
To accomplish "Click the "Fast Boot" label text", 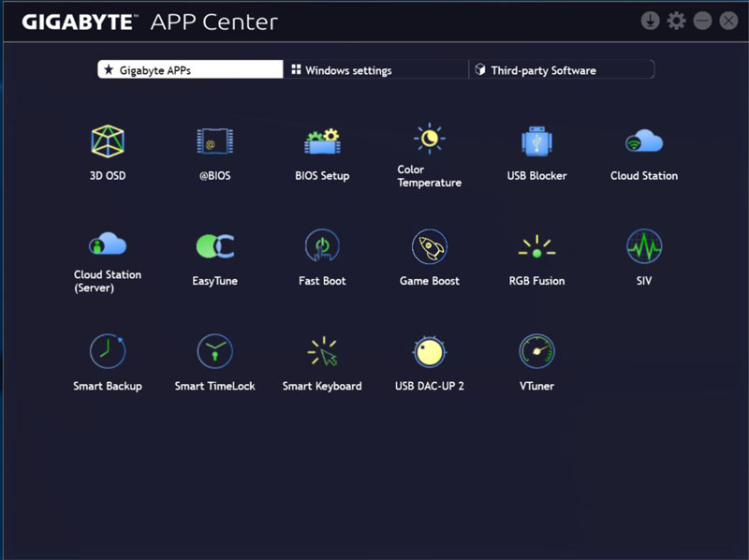I will point(322,281).
